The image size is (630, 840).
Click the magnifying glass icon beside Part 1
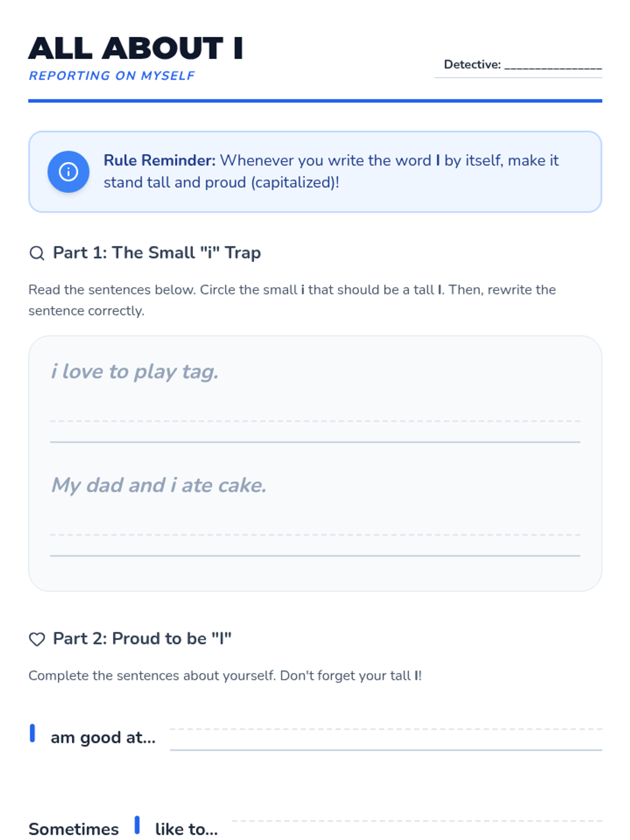(x=37, y=253)
